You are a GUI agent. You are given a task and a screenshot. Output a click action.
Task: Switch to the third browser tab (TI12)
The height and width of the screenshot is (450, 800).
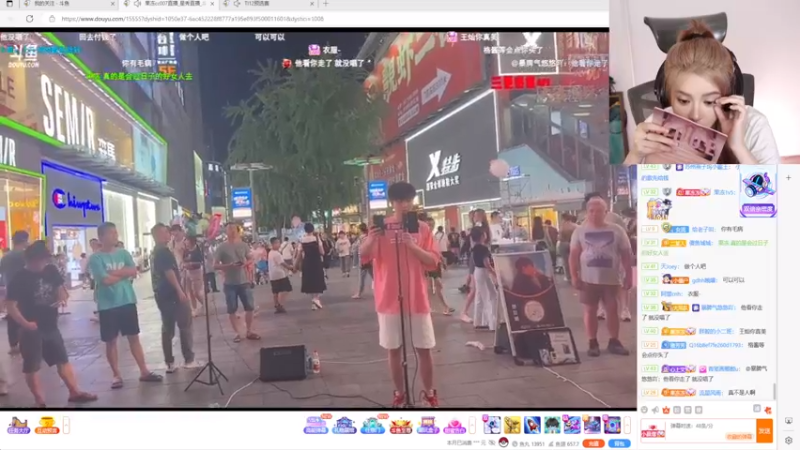[x=268, y=4]
